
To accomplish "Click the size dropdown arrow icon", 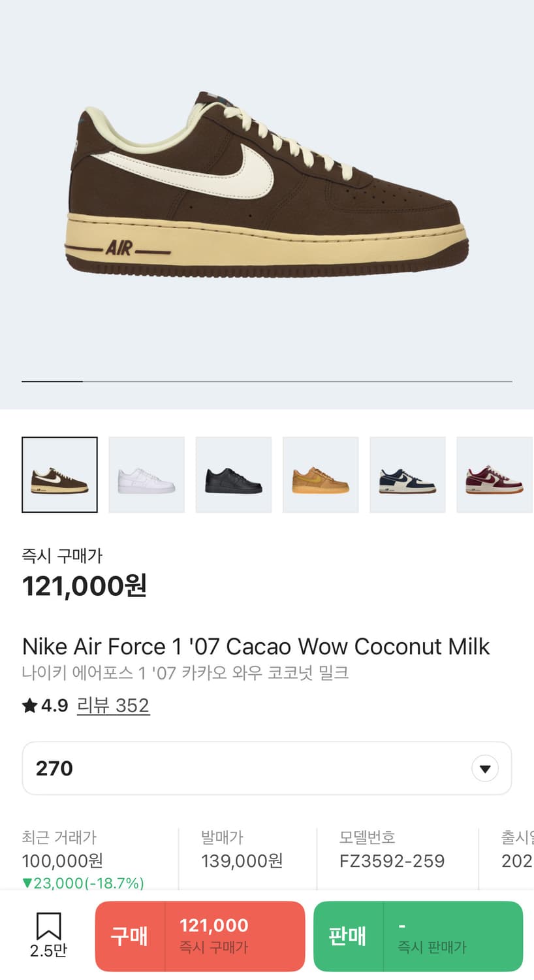I will click(484, 768).
